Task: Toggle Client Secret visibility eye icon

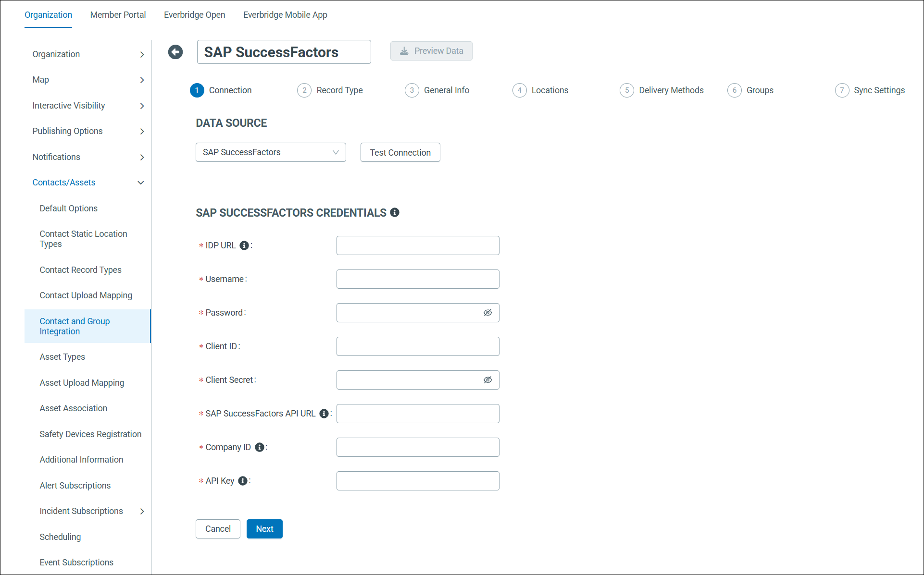Action: tap(487, 380)
